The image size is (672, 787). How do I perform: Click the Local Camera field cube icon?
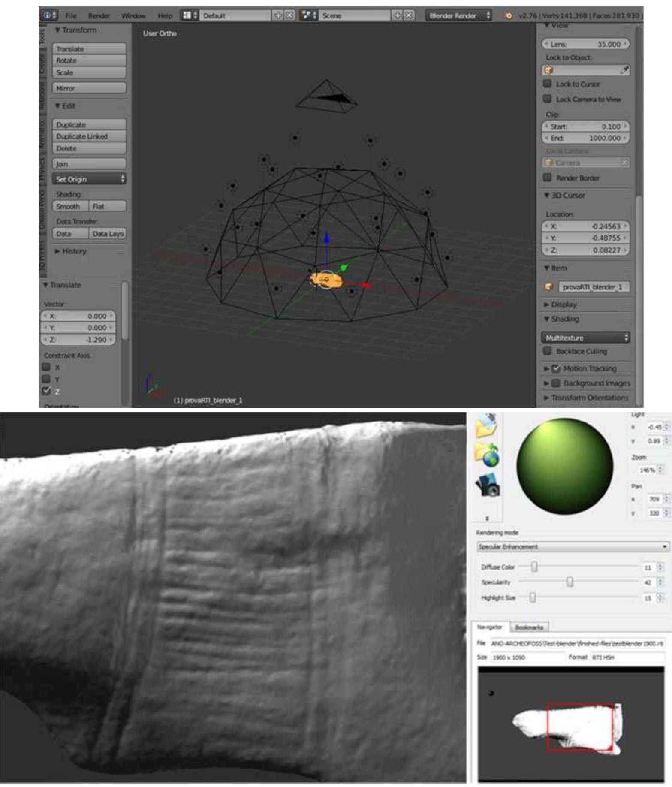548,163
